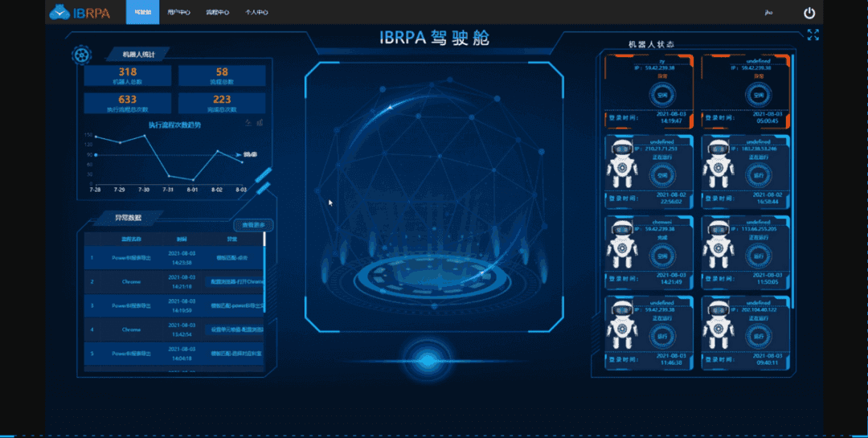
Task: Click the jho username
Action: (x=768, y=13)
